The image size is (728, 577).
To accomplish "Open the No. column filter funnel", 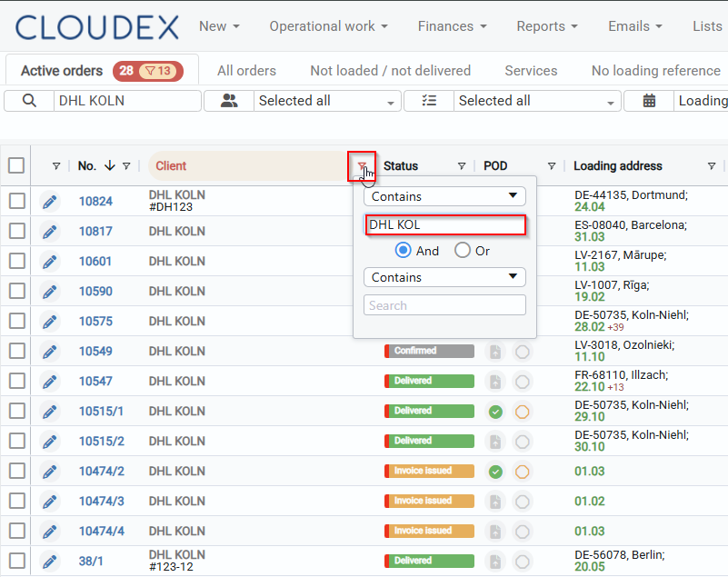I will [126, 166].
